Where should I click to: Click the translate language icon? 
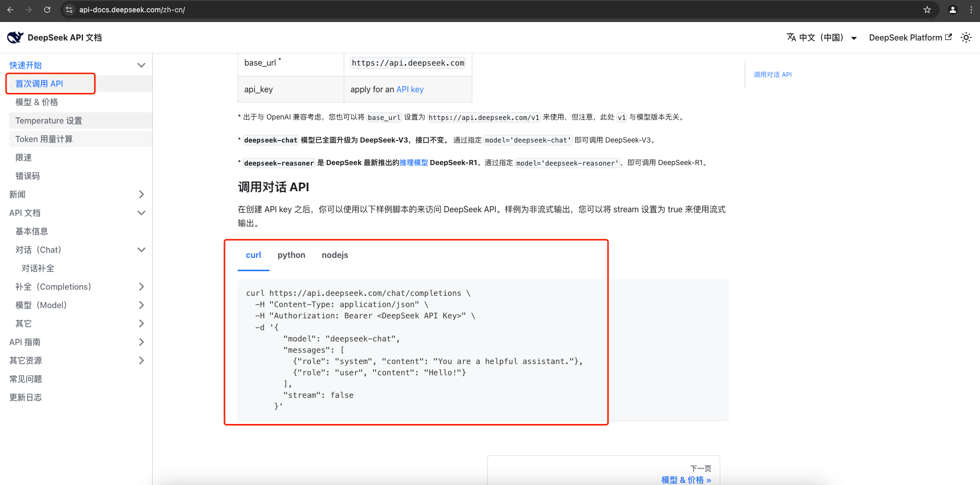(x=791, y=37)
